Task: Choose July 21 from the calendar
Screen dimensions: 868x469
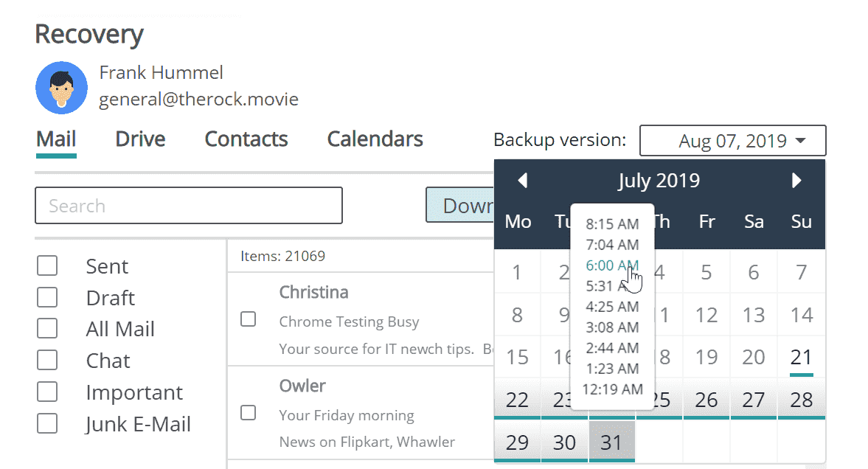Action: click(x=801, y=356)
